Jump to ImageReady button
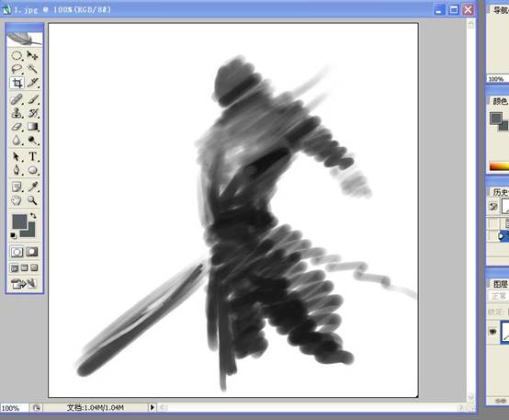The image size is (509, 420). 24,284
